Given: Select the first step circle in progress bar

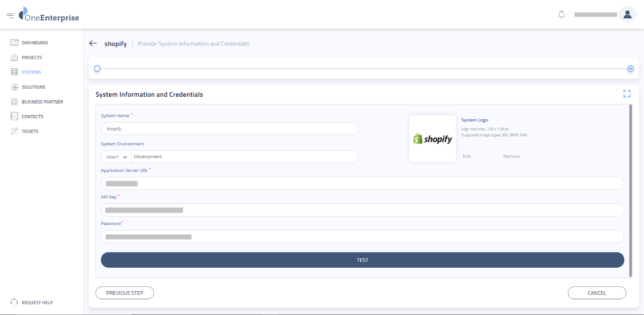Looking at the screenshot, I should coord(97,68).
